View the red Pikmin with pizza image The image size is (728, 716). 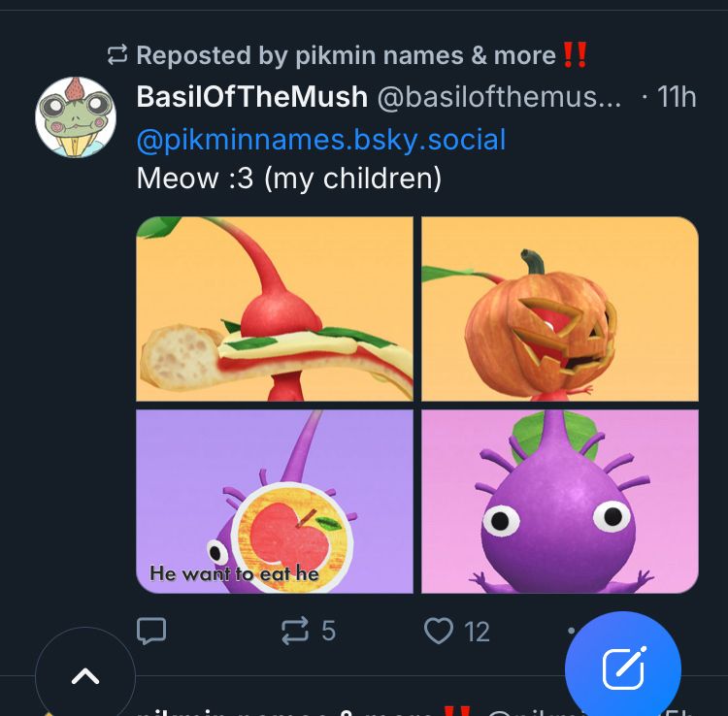[275, 309]
